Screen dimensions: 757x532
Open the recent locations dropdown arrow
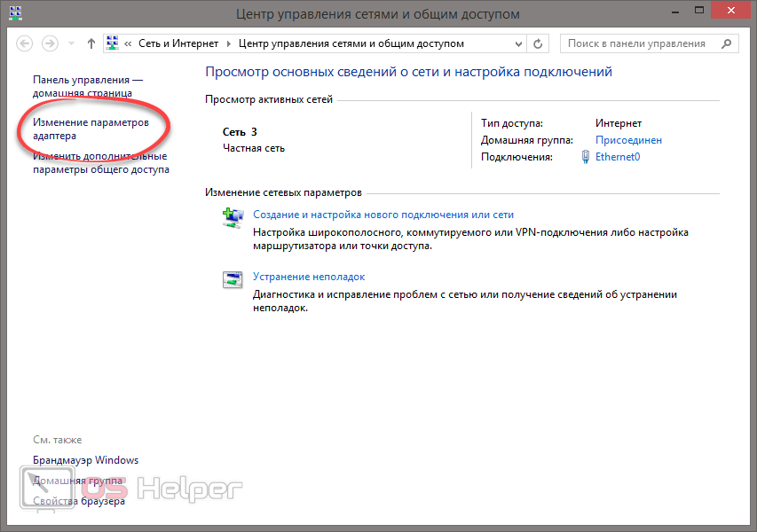click(71, 43)
